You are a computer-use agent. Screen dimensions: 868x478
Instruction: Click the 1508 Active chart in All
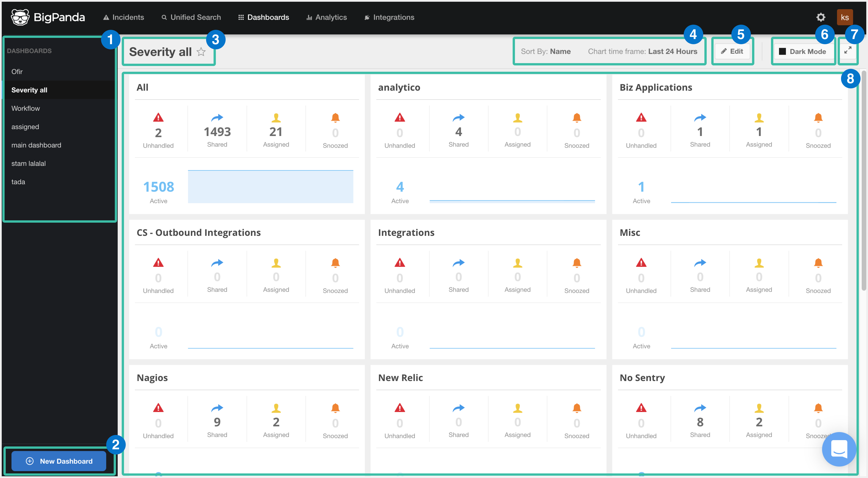[270, 187]
